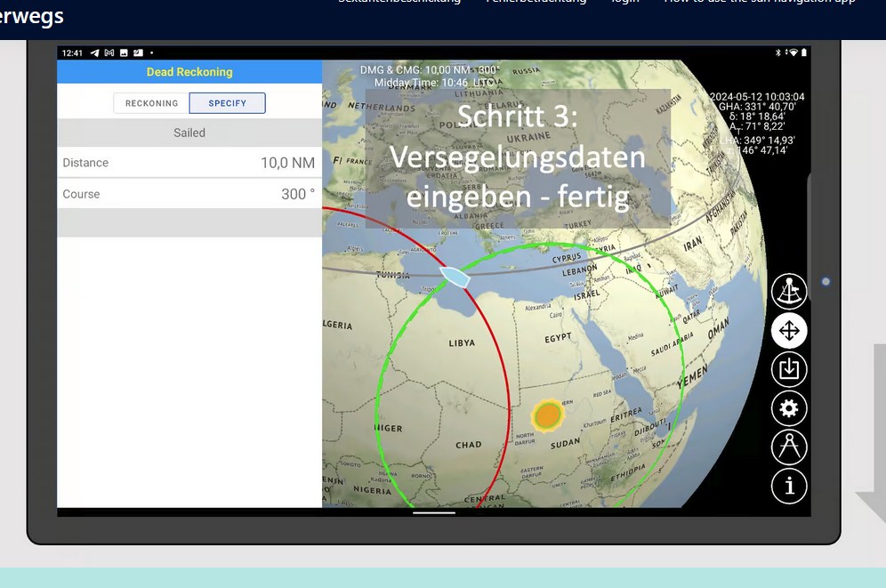Tap the home gesture bar at the bottom

[x=434, y=512]
